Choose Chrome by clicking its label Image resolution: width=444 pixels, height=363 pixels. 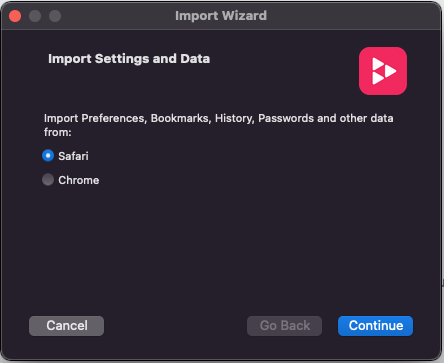click(x=79, y=180)
